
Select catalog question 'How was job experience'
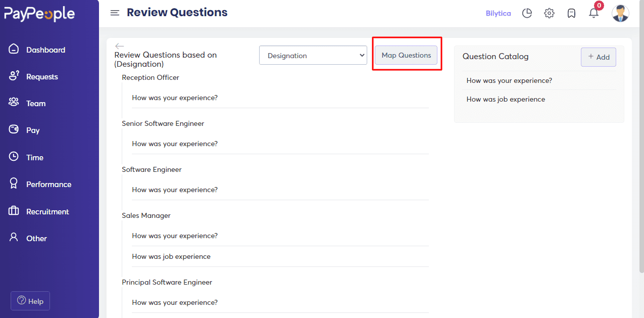click(506, 99)
